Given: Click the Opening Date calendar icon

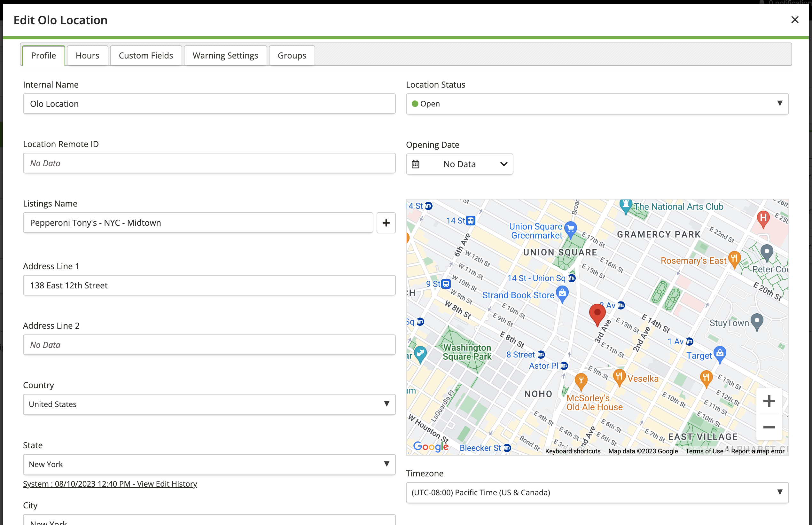Looking at the screenshot, I should 415,164.
